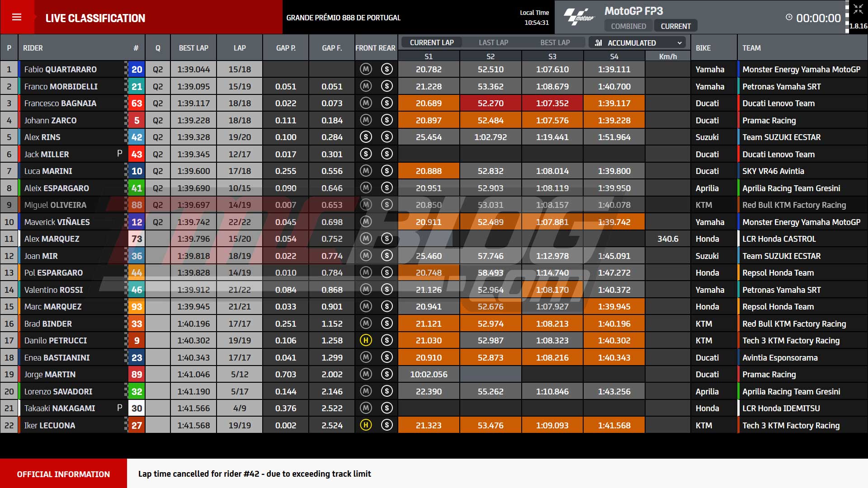Select the LAST LAP tab
Image resolution: width=868 pixels, height=488 pixels.
tap(493, 42)
